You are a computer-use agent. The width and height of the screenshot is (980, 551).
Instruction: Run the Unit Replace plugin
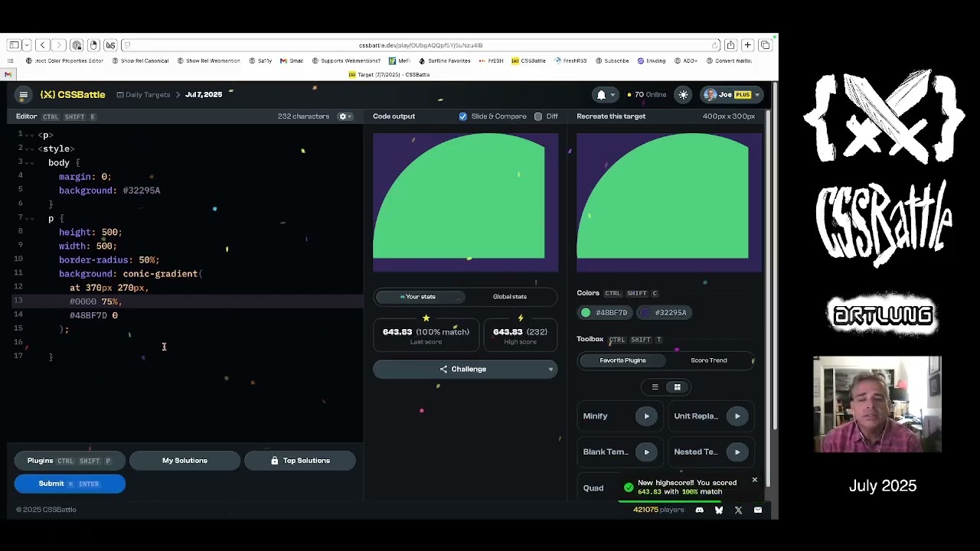(x=737, y=416)
